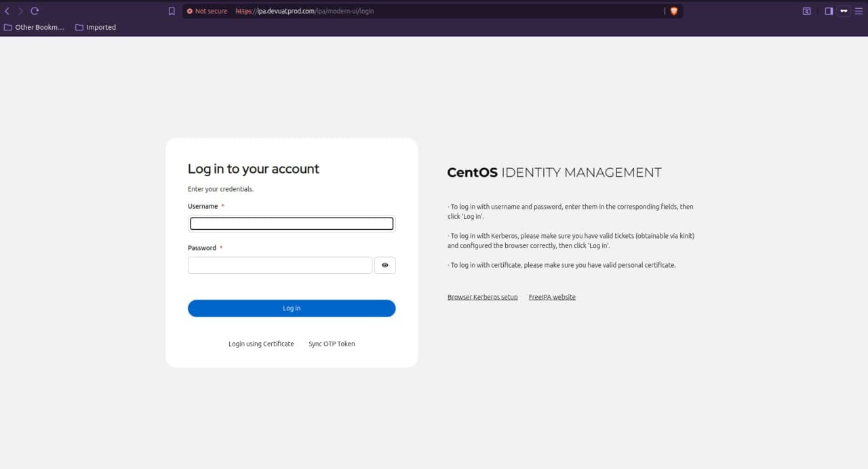Open the Browser Kerberos setup link
Screen dimensions: 868x469
pyautogui.click(x=482, y=297)
